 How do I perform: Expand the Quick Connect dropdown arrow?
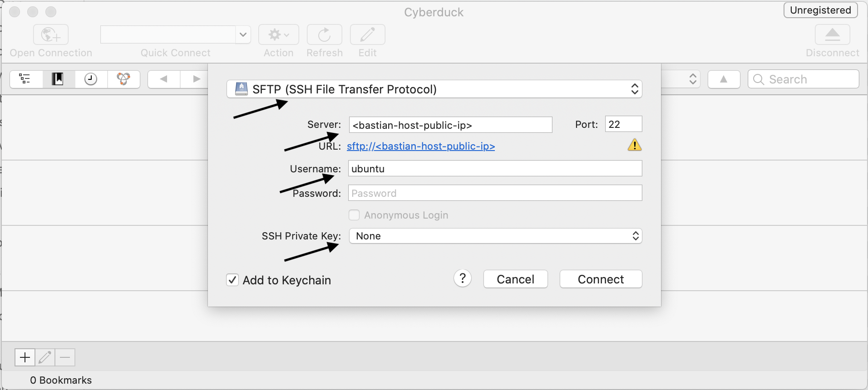click(x=243, y=34)
